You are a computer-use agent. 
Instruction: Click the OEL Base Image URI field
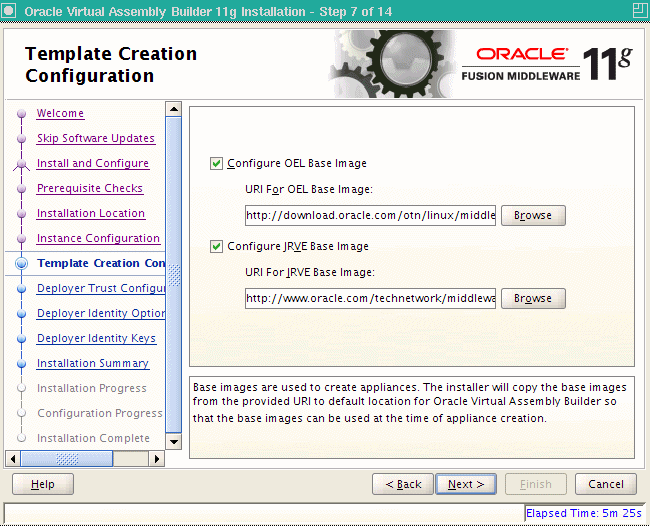pos(370,216)
